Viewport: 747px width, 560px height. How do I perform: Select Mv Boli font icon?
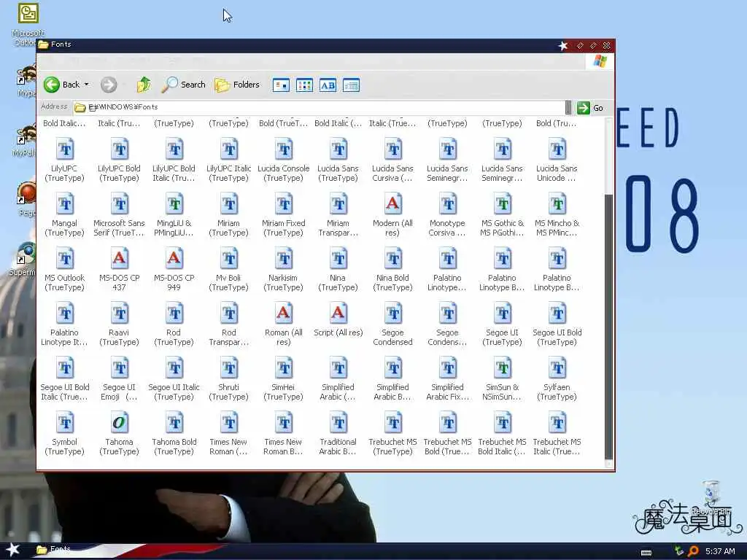[230, 259]
